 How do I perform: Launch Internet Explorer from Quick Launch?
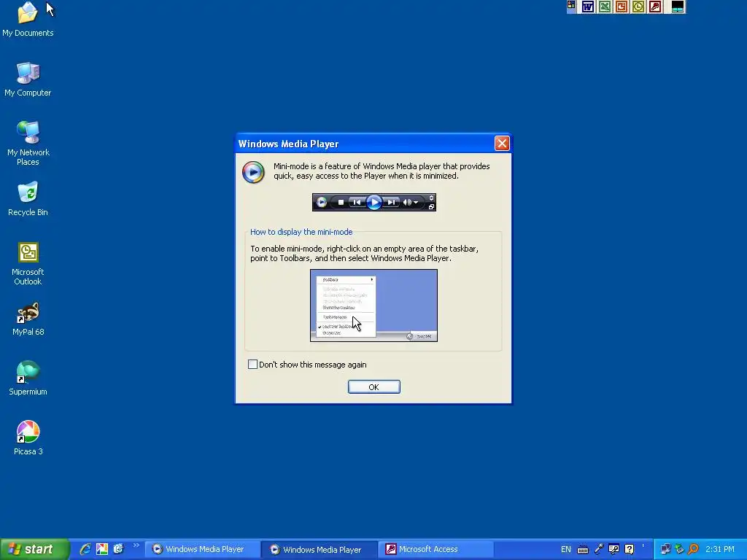click(x=85, y=549)
